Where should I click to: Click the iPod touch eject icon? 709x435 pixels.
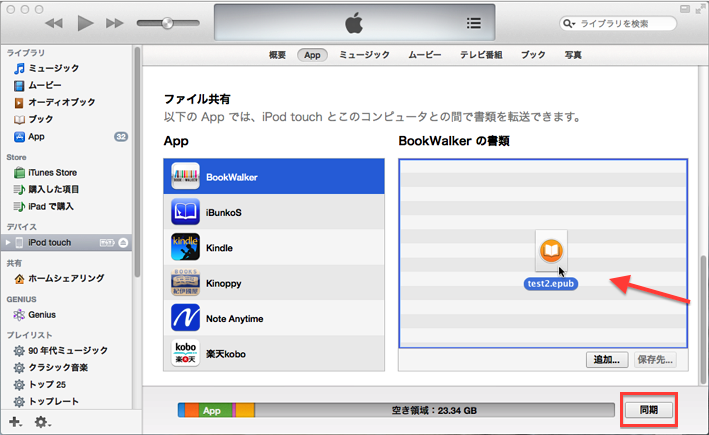123,243
